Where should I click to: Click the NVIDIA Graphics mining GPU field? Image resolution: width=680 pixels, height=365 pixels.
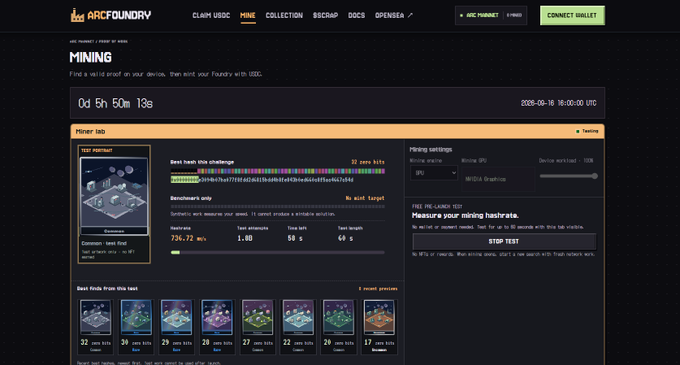click(x=497, y=179)
